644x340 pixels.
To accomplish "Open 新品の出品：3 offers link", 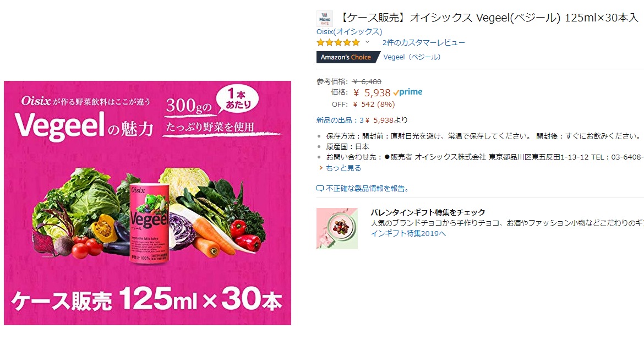I will coord(340,120).
